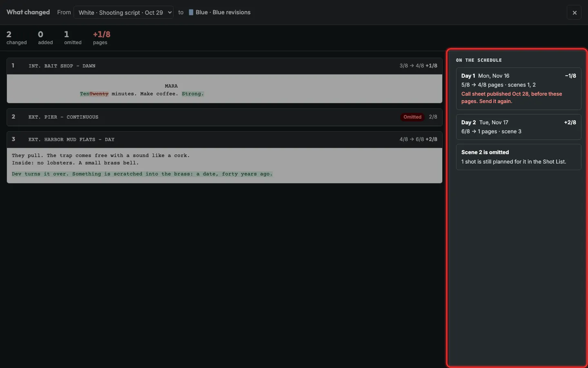Click '5/8 → 4/8 pages · scenes 1, 2'
The image size is (588, 368).
click(x=499, y=85)
